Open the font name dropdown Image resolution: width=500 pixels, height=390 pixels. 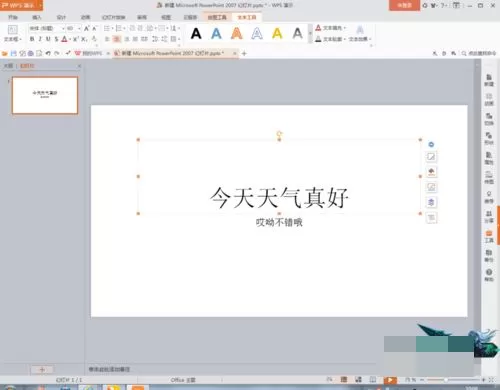[63, 29]
